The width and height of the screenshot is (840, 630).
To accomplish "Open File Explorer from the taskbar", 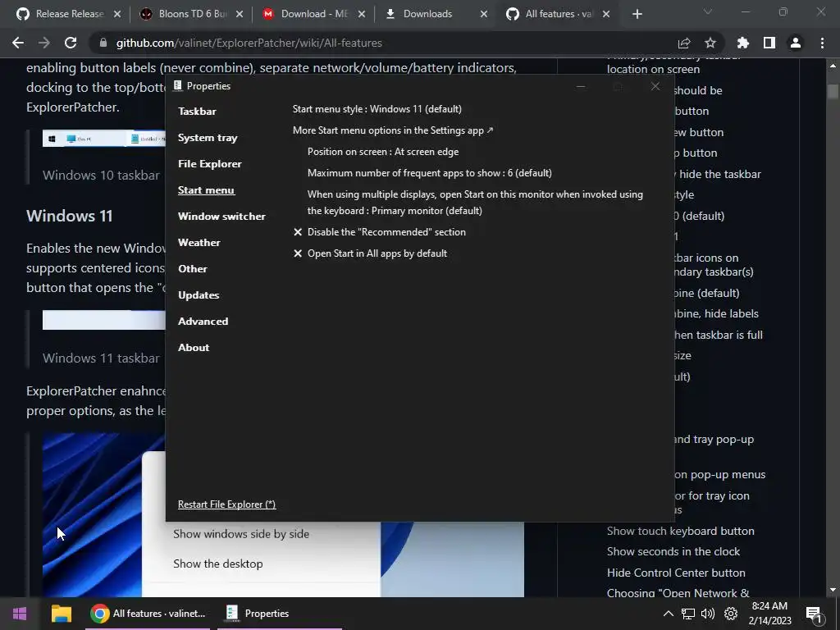I will tap(61, 614).
